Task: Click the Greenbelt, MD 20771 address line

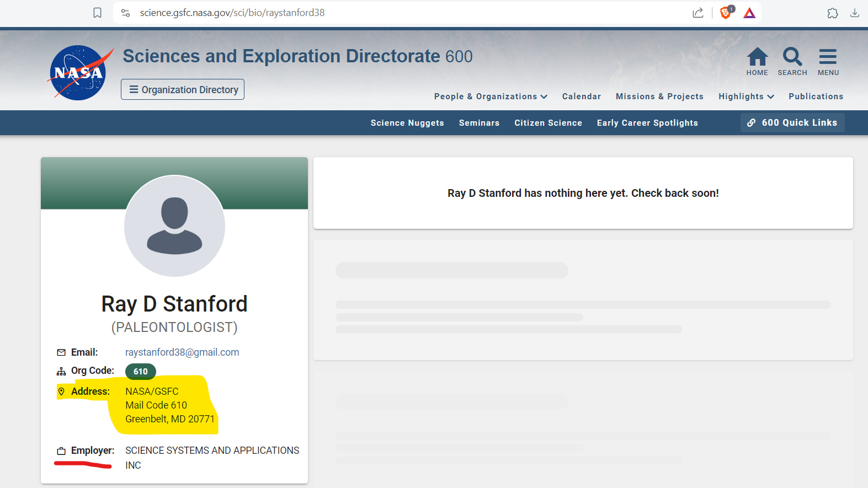Action: (170, 419)
